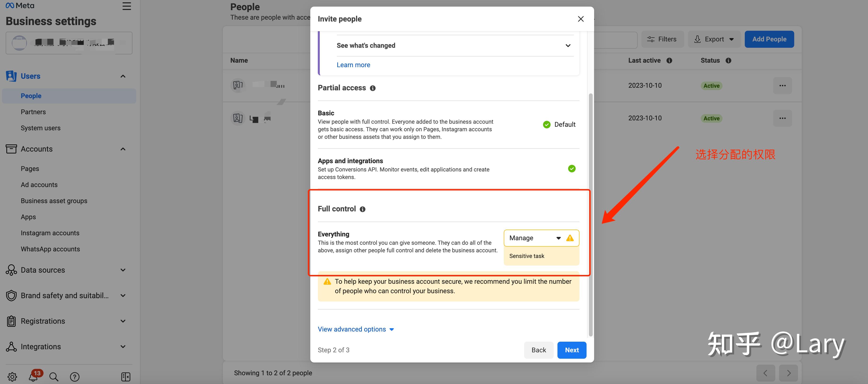Click the Full control info icon

pyautogui.click(x=363, y=209)
